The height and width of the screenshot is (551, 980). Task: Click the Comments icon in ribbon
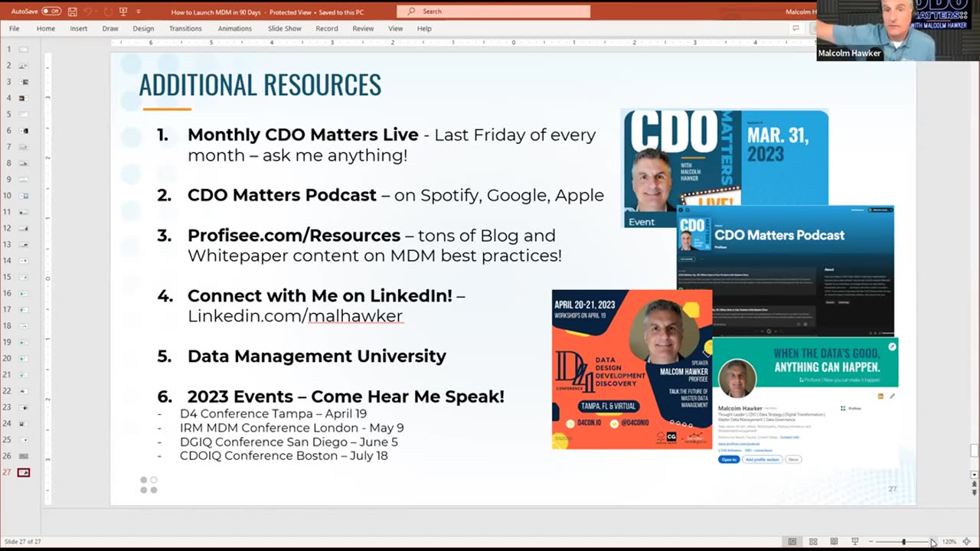(x=795, y=28)
